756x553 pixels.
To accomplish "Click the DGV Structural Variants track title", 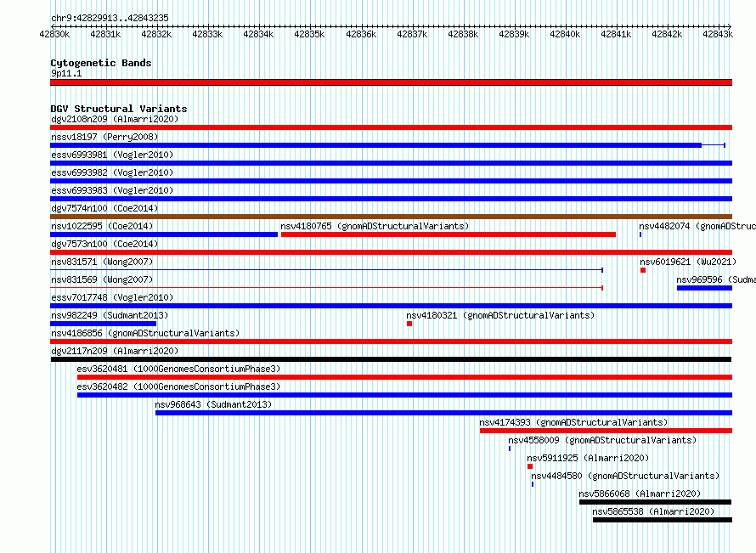I will click(119, 109).
